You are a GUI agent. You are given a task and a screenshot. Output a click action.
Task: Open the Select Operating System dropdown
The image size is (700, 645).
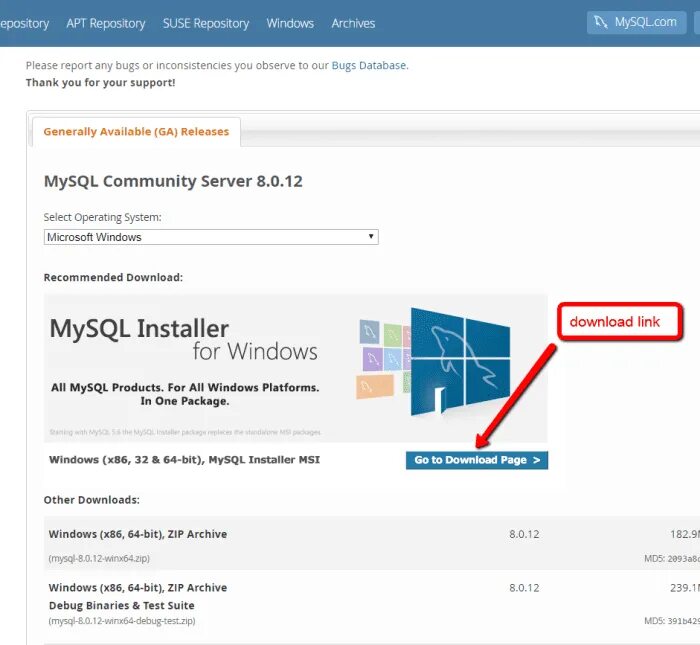[211, 237]
